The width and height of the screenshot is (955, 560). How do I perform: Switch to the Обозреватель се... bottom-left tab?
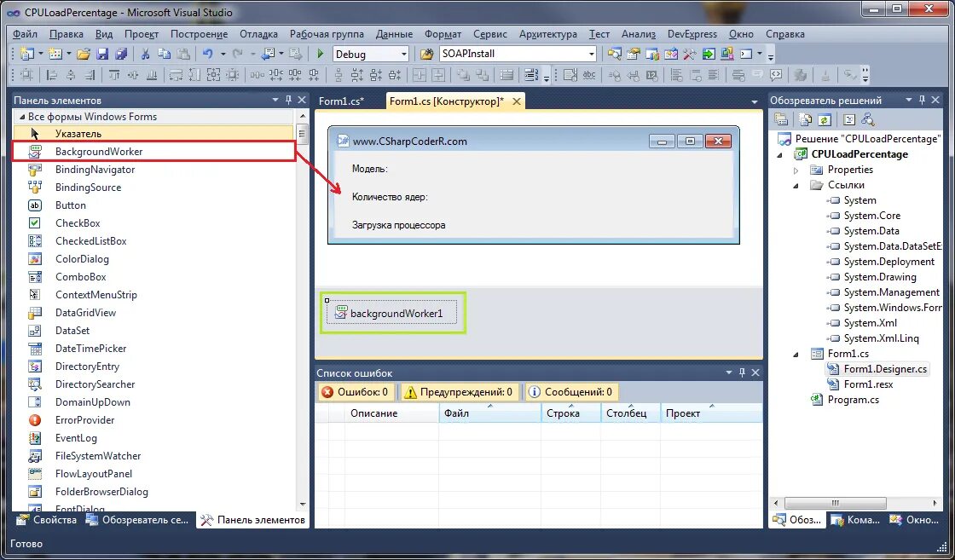pyautogui.click(x=137, y=520)
